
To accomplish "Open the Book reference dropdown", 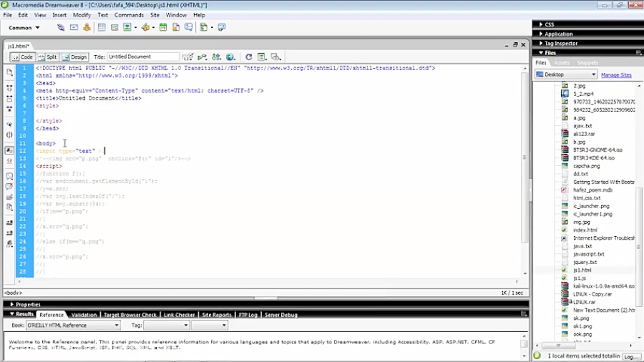I will [73, 325].
